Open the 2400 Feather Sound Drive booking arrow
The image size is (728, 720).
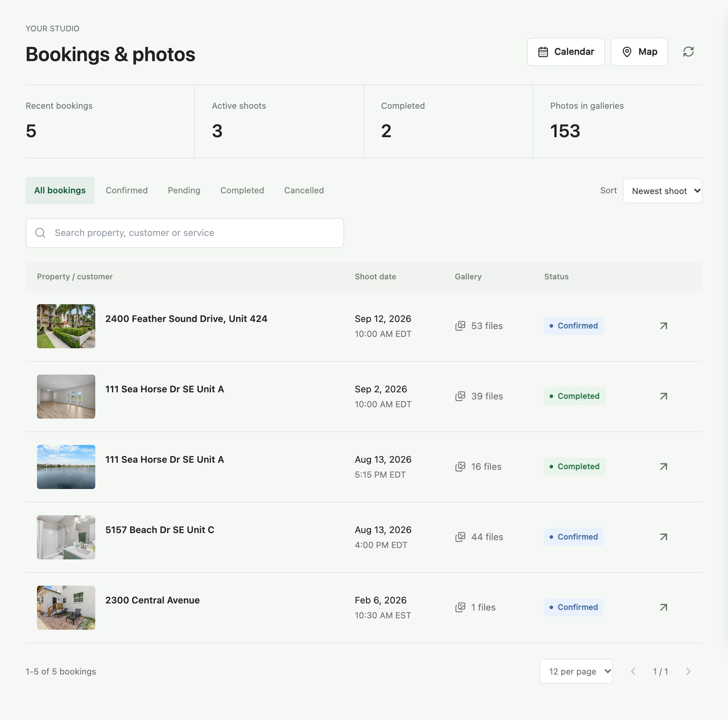coord(663,326)
